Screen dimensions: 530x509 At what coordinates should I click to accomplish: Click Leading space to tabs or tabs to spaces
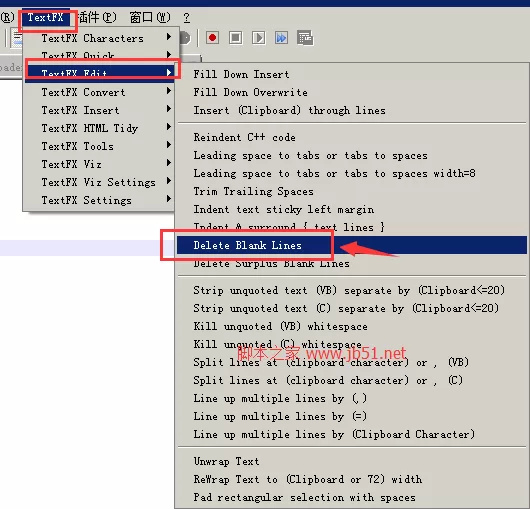(352, 155)
